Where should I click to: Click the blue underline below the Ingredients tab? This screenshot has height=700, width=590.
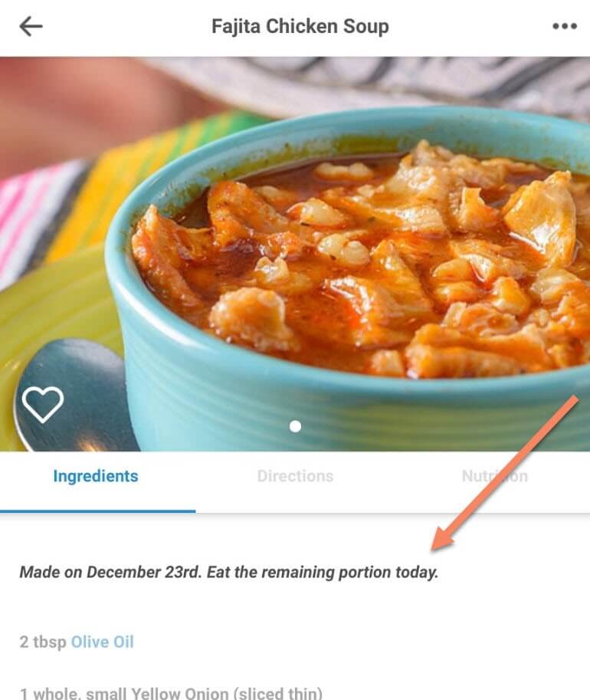pyautogui.click(x=98, y=511)
